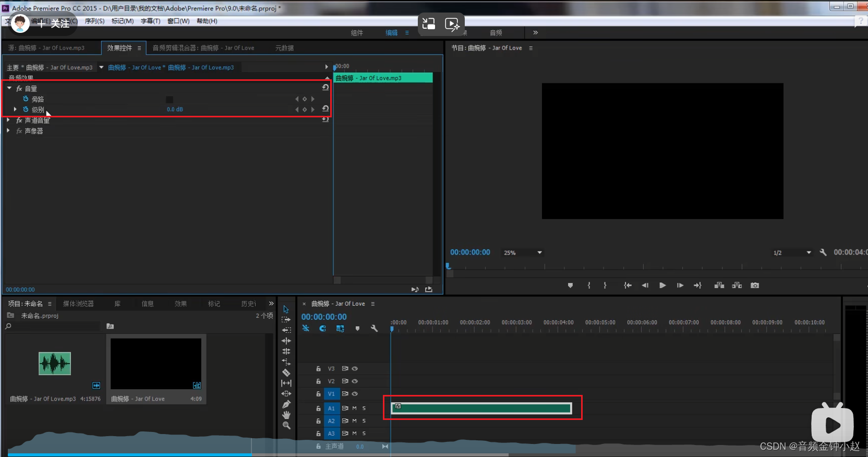Viewport: 868px width, 457px height.
Task: Step back one frame
Action: pos(645,285)
